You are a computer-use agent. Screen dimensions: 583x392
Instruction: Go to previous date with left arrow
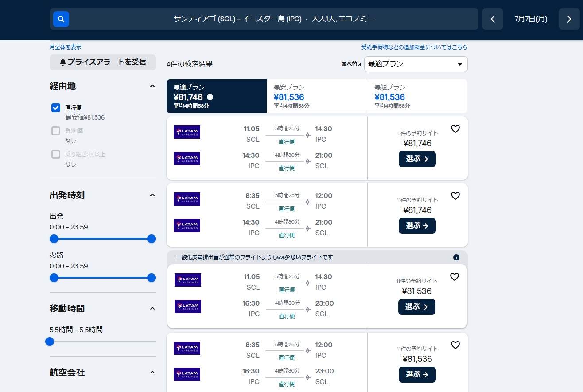492,19
